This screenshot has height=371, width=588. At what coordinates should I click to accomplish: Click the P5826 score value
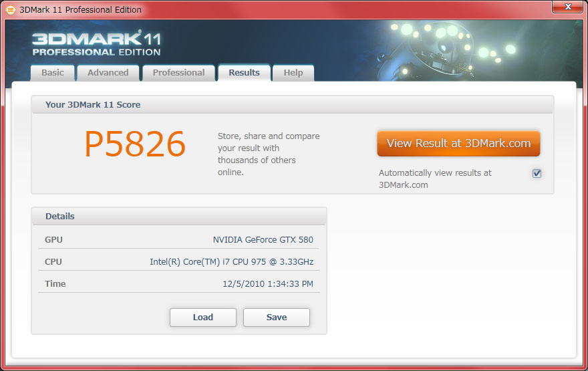click(134, 144)
